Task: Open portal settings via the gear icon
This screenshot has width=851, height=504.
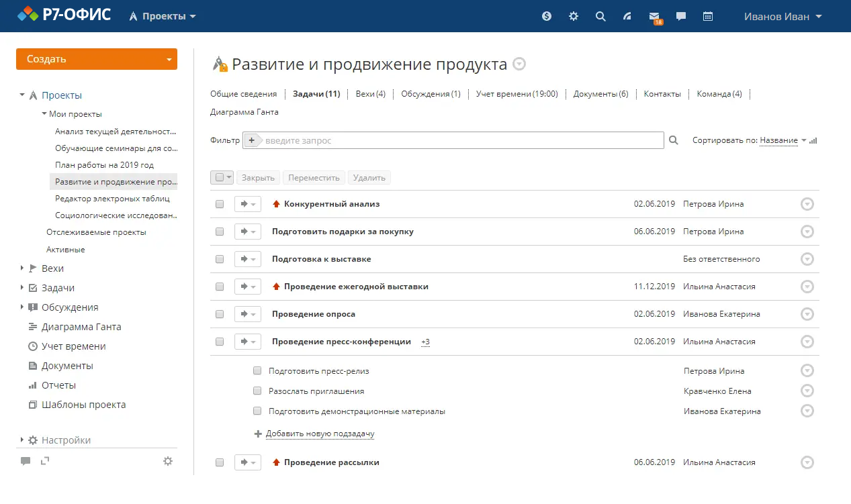Action: 573,16
